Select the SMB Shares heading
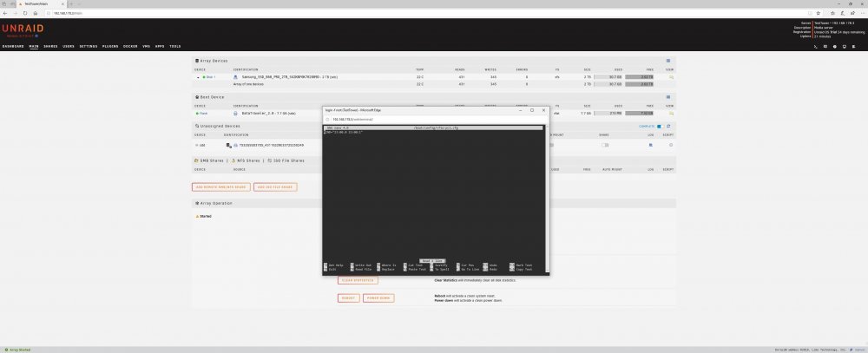 point(210,160)
